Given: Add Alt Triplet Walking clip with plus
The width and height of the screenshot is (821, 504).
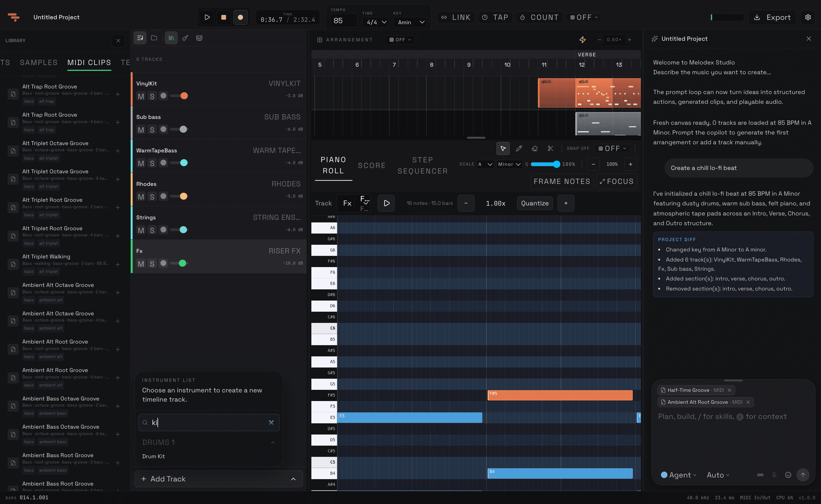Looking at the screenshot, I should (x=118, y=264).
